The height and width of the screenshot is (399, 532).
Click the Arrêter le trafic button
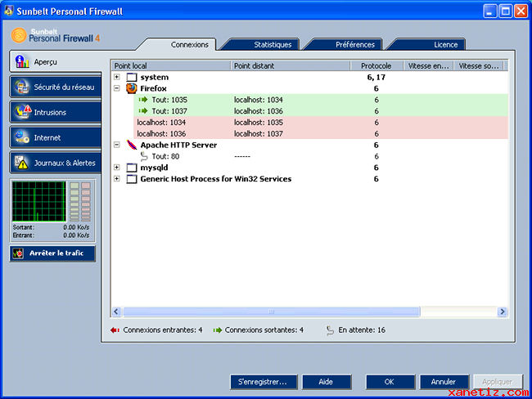coord(52,253)
